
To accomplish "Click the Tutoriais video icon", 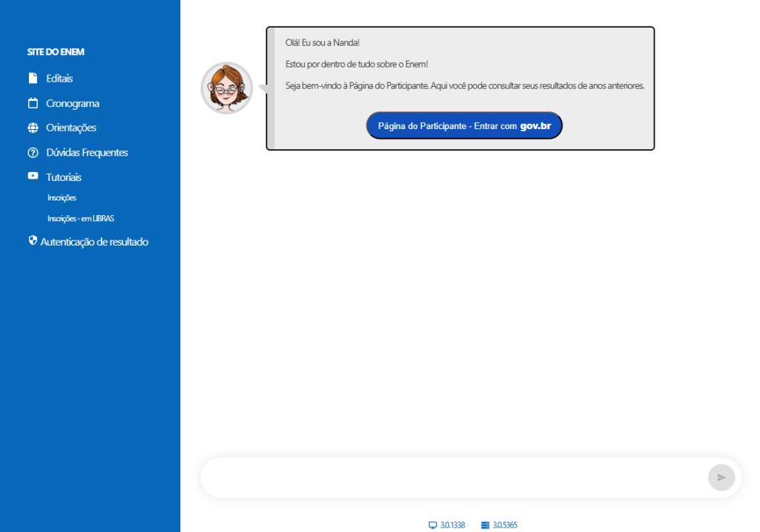I will pos(33,175).
